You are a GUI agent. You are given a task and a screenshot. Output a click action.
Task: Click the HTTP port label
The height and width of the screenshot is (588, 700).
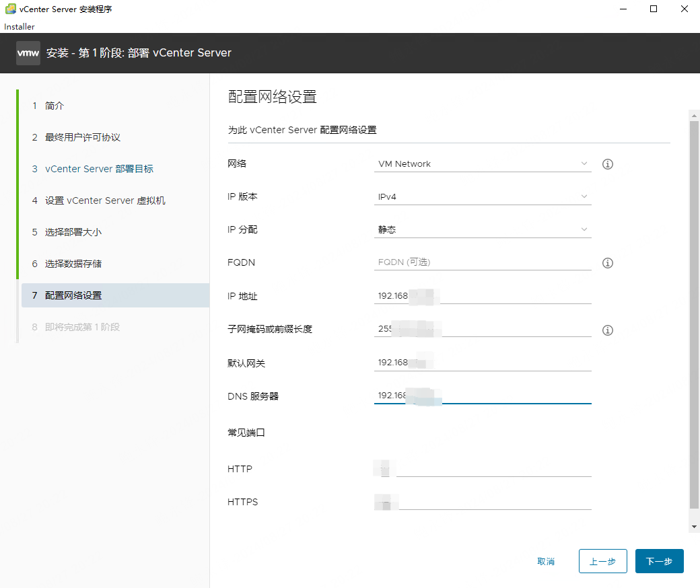coord(240,470)
